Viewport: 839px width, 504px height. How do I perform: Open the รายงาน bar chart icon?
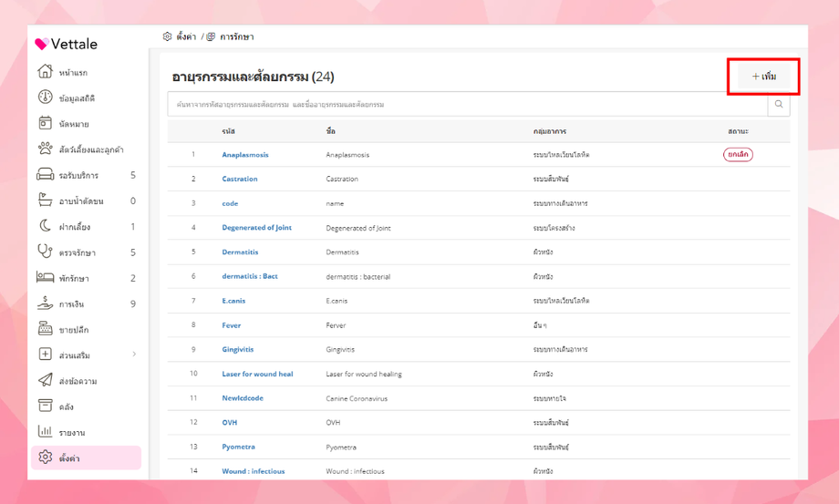click(x=45, y=432)
